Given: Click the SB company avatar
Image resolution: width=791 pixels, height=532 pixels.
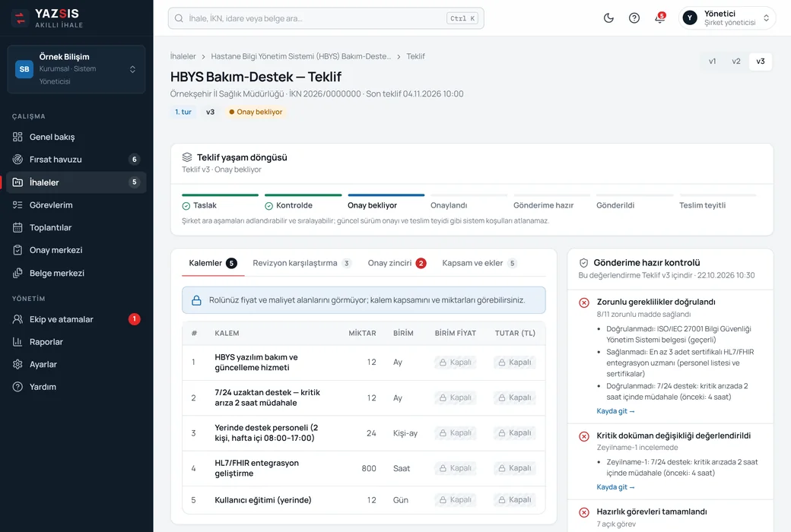Looking at the screenshot, I should 24,69.
